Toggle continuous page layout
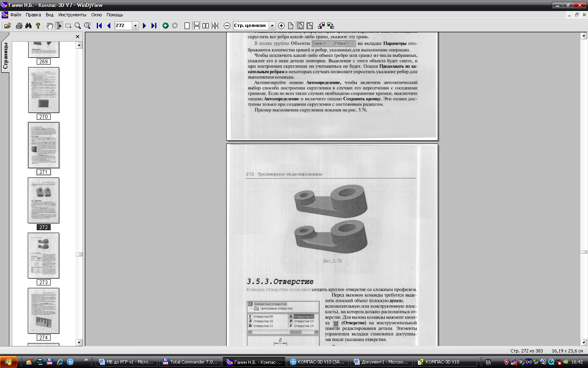The width and height of the screenshot is (588, 368). tap(196, 26)
